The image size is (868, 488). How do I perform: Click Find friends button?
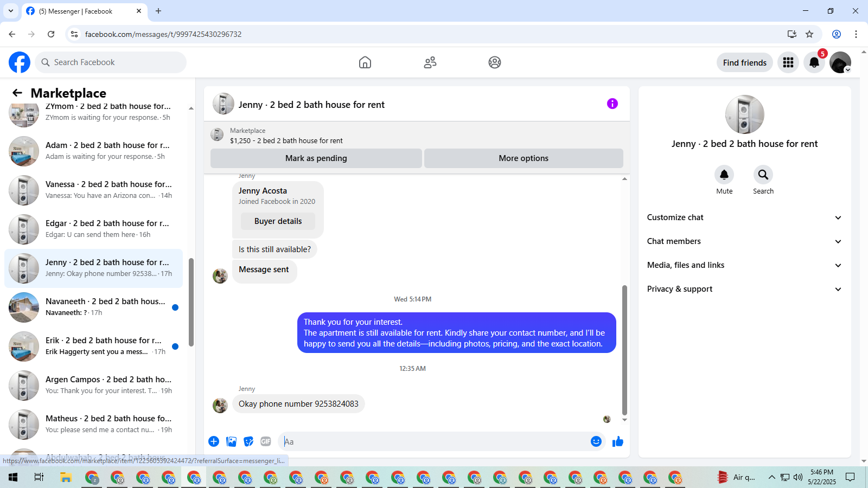click(744, 62)
